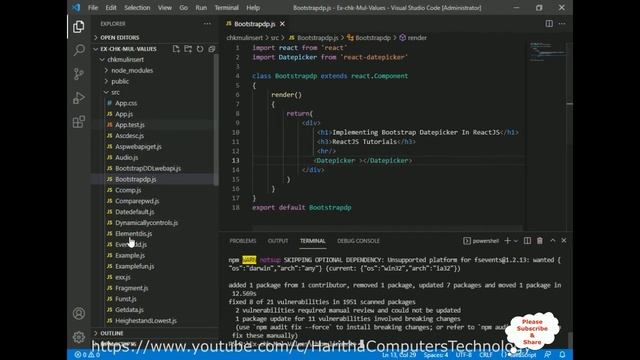This screenshot has width=640, height=360.
Task: Split the editor to the right
Action: [x=549, y=24]
